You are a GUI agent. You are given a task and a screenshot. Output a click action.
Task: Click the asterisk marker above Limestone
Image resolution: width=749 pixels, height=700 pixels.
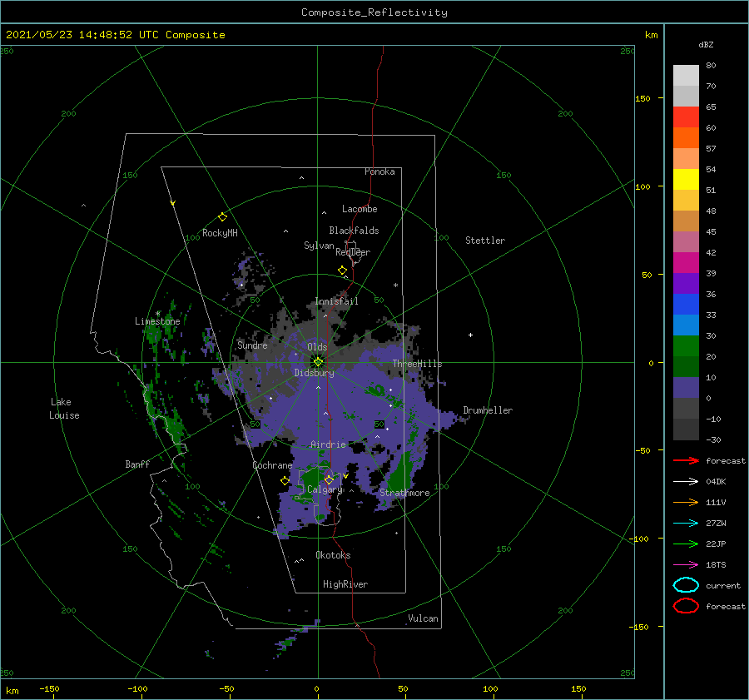click(x=157, y=314)
